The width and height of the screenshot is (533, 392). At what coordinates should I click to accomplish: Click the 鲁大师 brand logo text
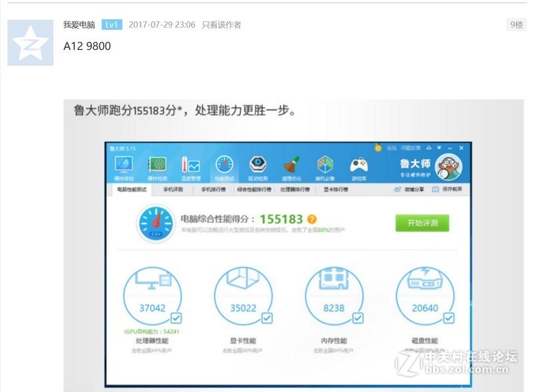(415, 164)
